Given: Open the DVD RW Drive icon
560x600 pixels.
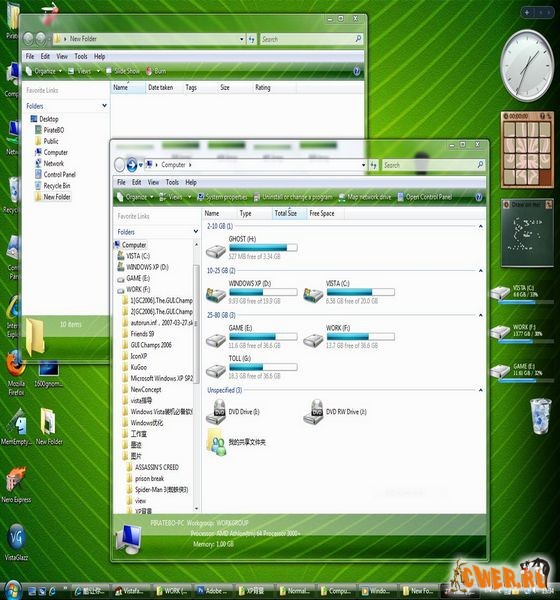Looking at the screenshot, I should point(313,412).
